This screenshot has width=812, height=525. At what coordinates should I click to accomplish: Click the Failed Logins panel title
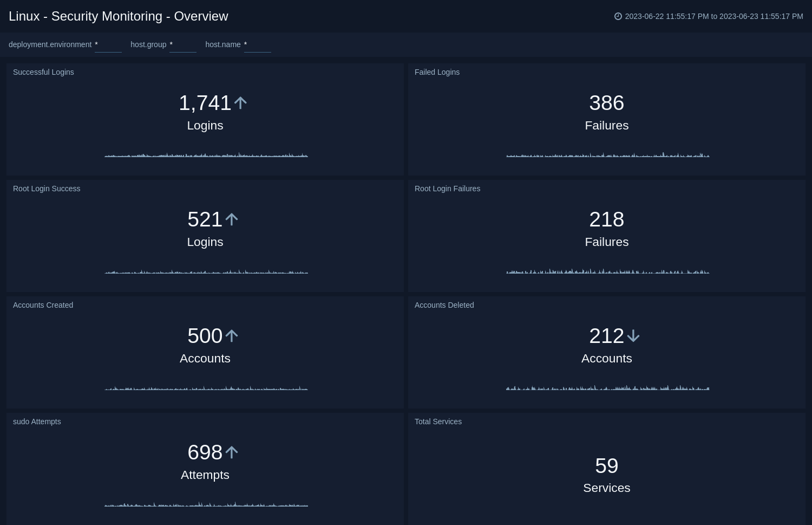[437, 72]
